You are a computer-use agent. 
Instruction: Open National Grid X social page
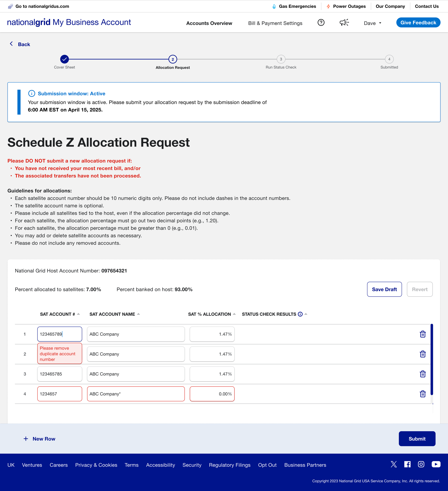[394, 464]
